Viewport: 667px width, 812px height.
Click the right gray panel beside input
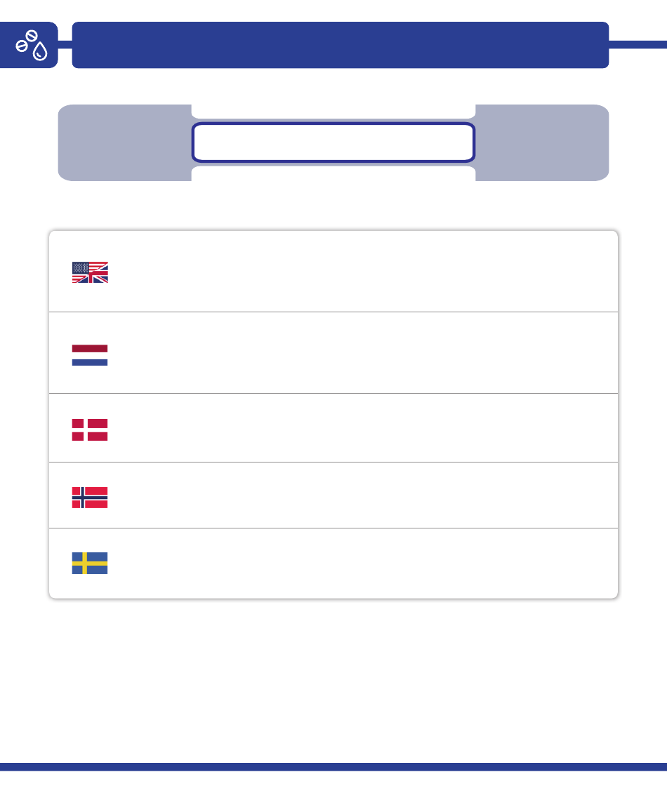pos(542,143)
